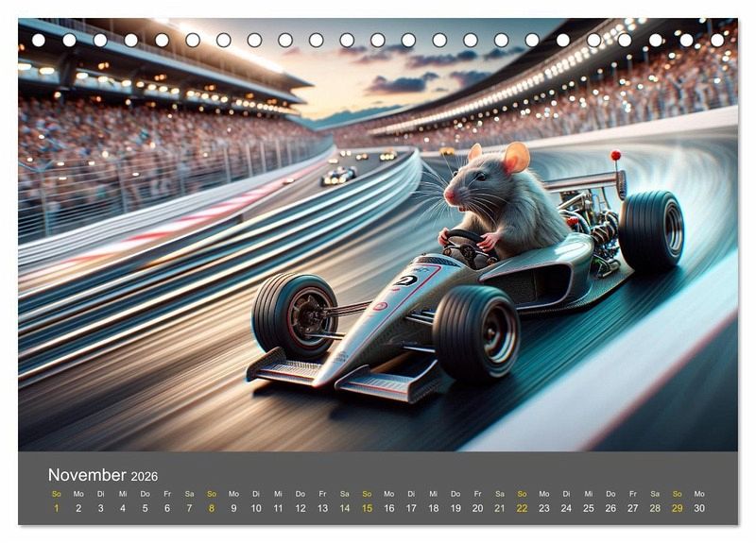Select date 12 in the calendar row
Image resolution: width=756 pixels, height=543 pixels.
point(301,508)
